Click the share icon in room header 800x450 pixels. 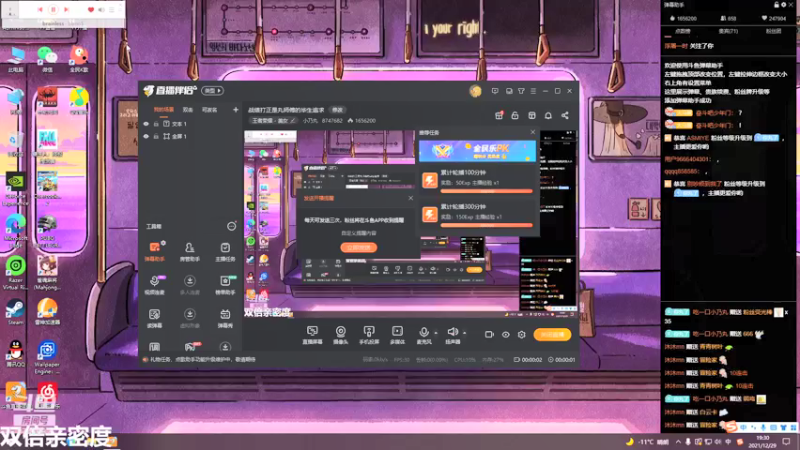coord(565,115)
